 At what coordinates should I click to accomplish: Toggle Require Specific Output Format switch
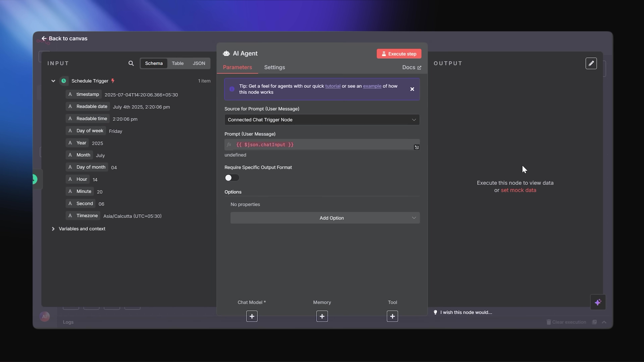click(x=232, y=178)
